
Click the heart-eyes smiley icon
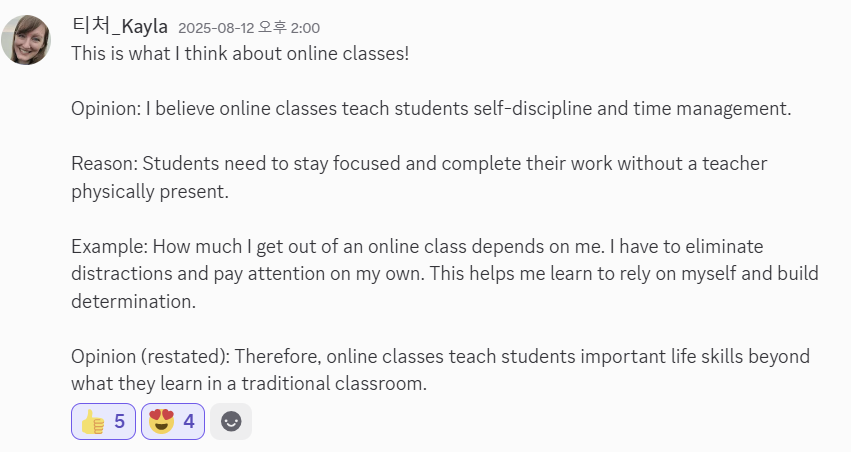[x=161, y=422]
